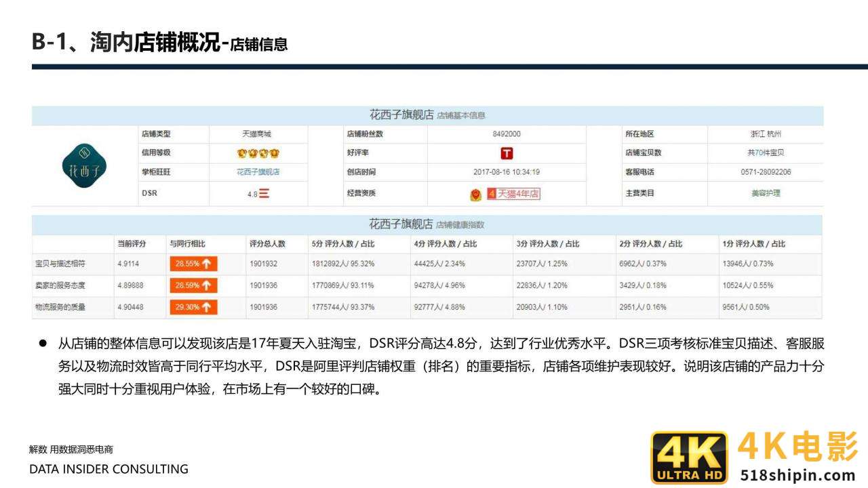Click the fan count 8492000

pyautogui.click(x=507, y=134)
